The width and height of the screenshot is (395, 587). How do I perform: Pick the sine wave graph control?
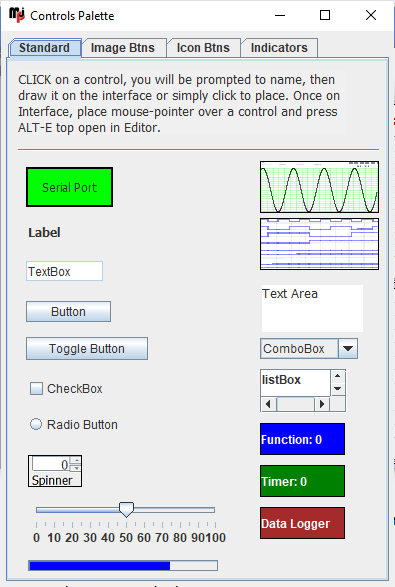click(319, 187)
